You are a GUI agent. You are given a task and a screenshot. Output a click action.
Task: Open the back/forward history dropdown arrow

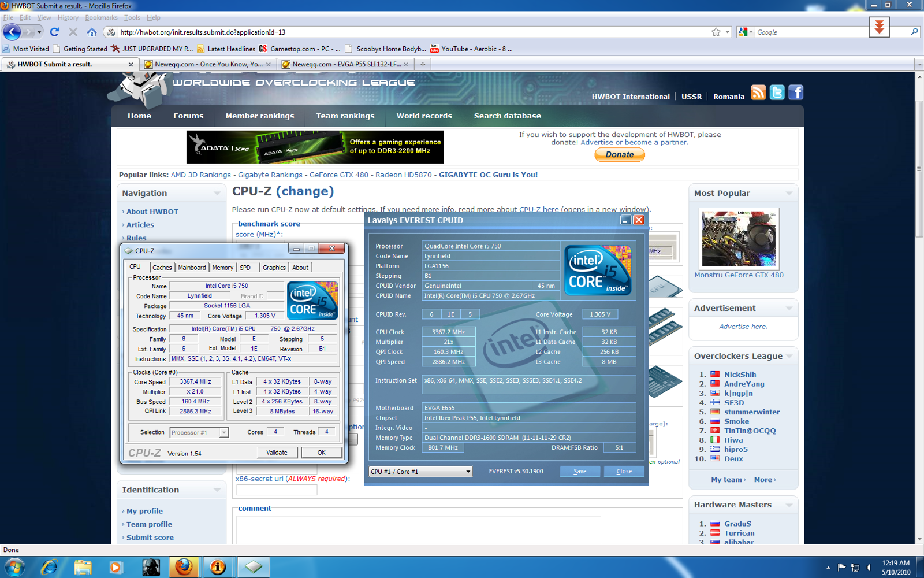click(x=39, y=32)
